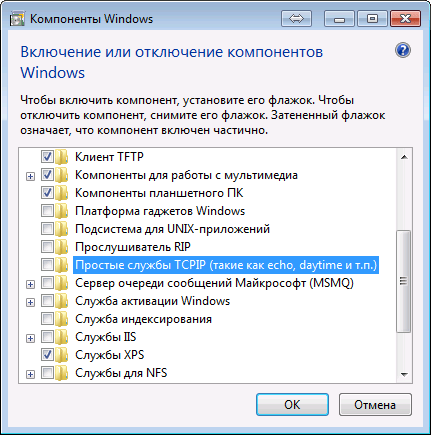Expand Компоненты для работы с мультимедиа node
The height and width of the screenshot is (435, 431).
tap(30, 176)
